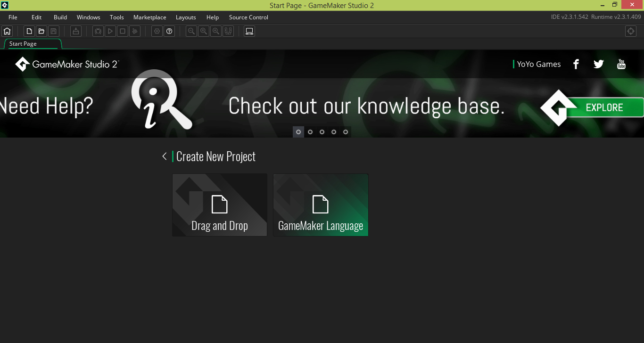Stop the game with square icon
The height and width of the screenshot is (343, 644).
coord(123,32)
